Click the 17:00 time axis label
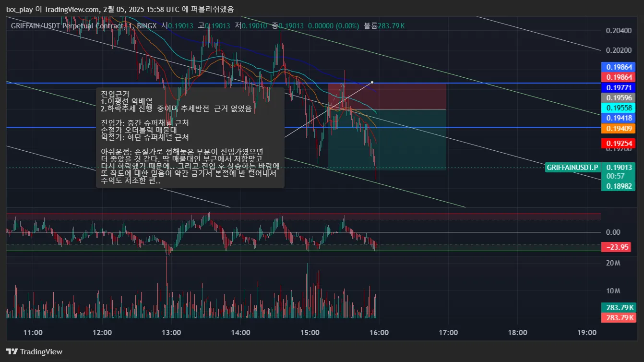Image resolution: width=644 pixels, height=362 pixels. 448,332
